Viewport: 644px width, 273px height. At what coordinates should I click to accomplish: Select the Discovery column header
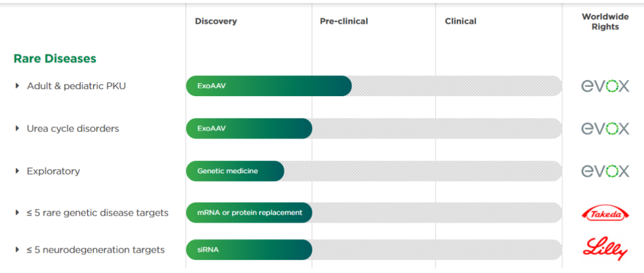pyautogui.click(x=216, y=22)
